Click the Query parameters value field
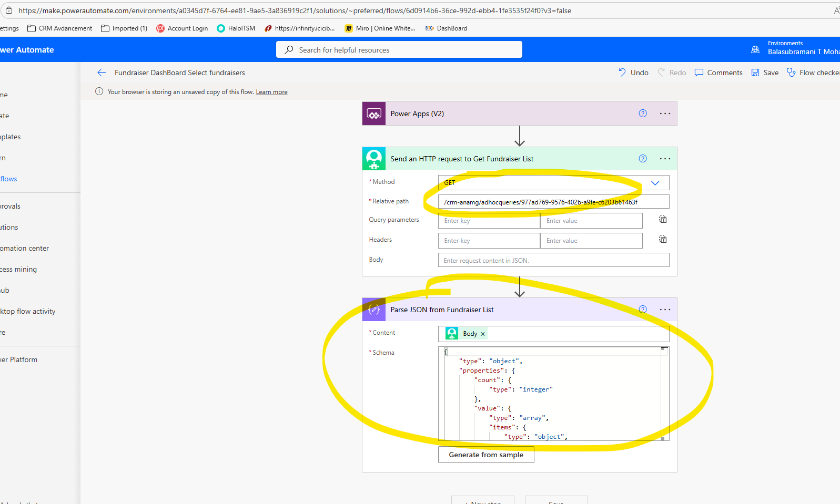Screen dimensions: 840x504 pyautogui.click(x=591, y=221)
